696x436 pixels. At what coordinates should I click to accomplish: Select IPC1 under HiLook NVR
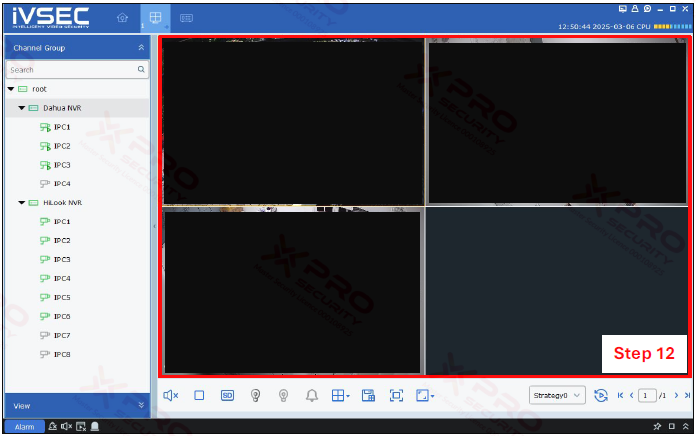[x=62, y=221]
